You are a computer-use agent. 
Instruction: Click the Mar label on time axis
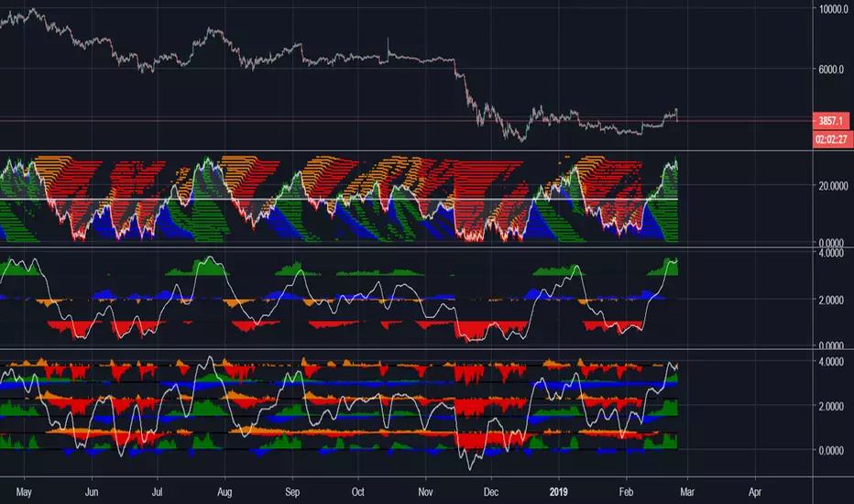[x=687, y=492]
